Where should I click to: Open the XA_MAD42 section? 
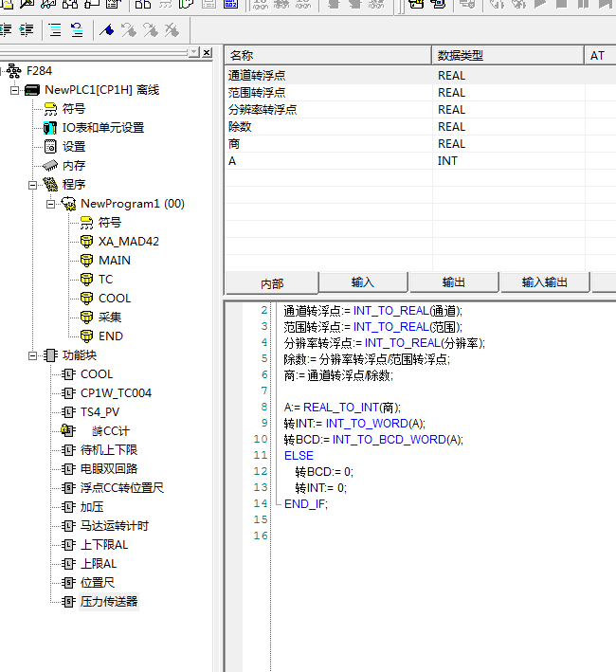(x=129, y=242)
